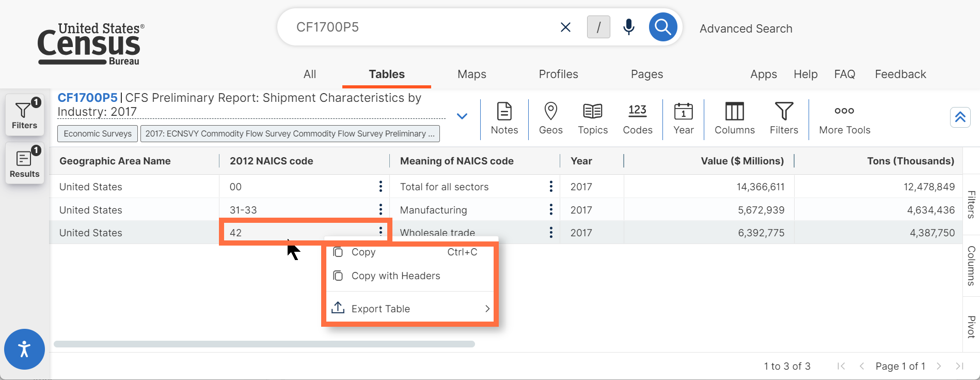Image resolution: width=980 pixels, height=380 pixels.
Task: Click the Economic Surveys tag
Action: 98,133
